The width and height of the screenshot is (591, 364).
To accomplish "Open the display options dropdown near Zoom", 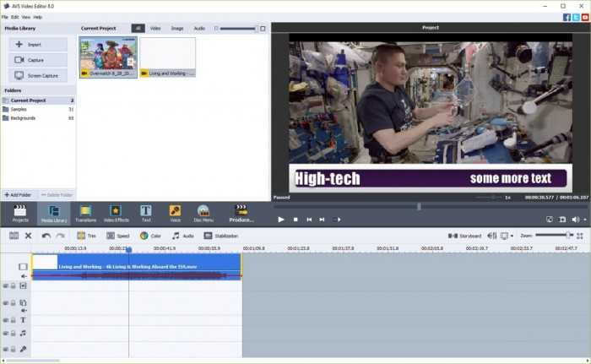I will (512, 236).
